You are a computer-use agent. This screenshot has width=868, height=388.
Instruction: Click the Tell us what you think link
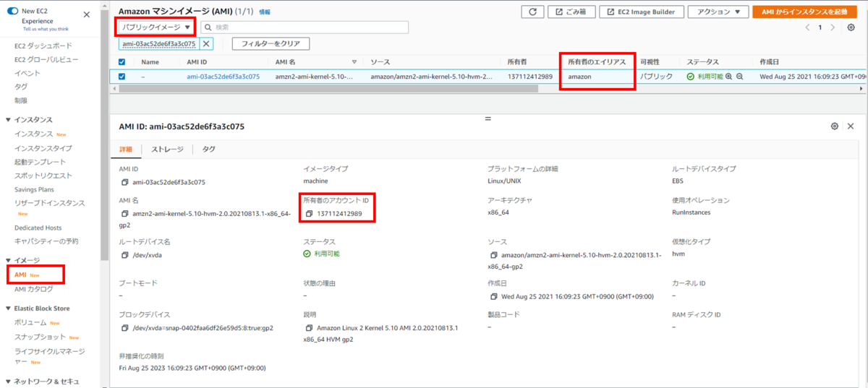(x=46, y=29)
